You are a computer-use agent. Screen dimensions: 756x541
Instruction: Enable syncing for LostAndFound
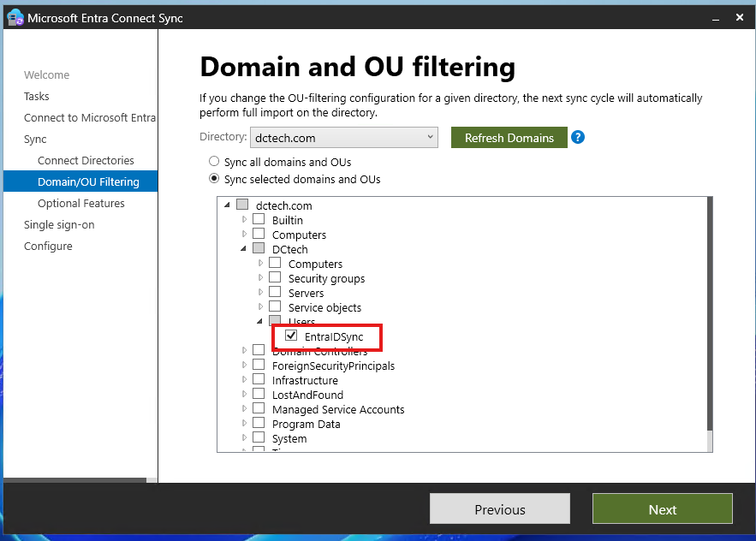click(259, 395)
